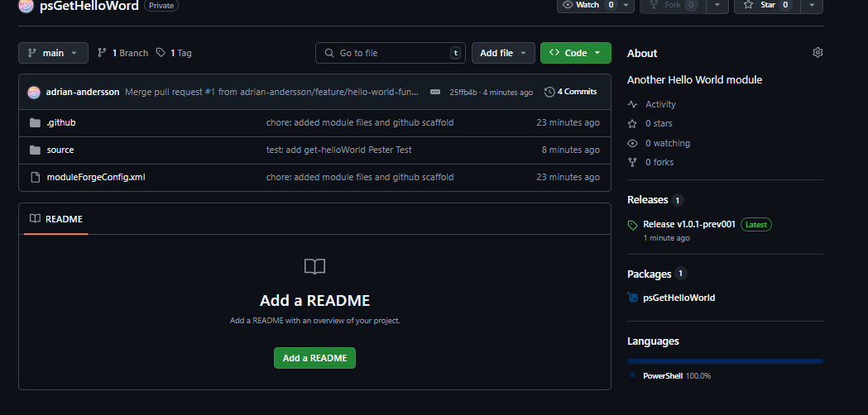Expand the Watch notifications dropdown arrow
868x415 pixels.
pos(626,5)
